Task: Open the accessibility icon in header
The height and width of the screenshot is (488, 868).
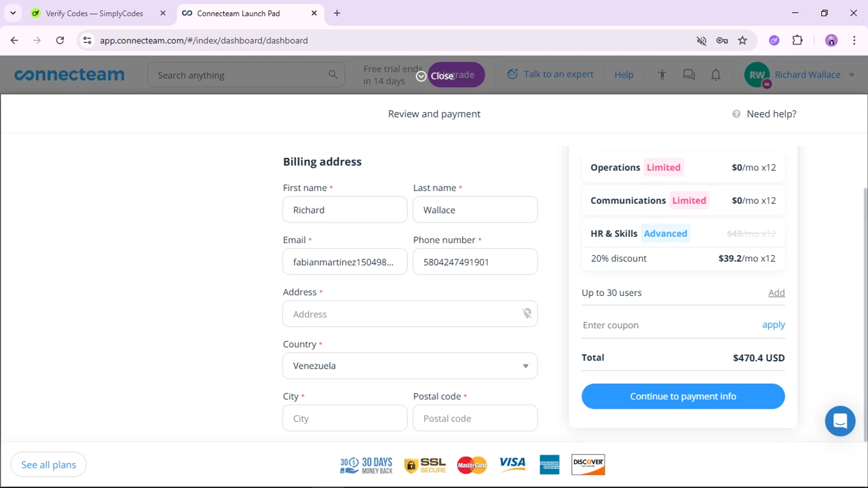Action: coord(662,75)
